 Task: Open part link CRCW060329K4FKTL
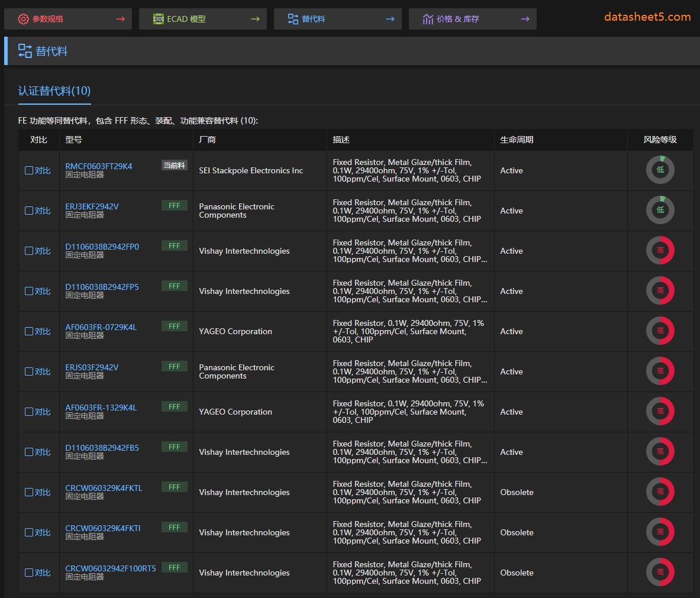(104, 488)
